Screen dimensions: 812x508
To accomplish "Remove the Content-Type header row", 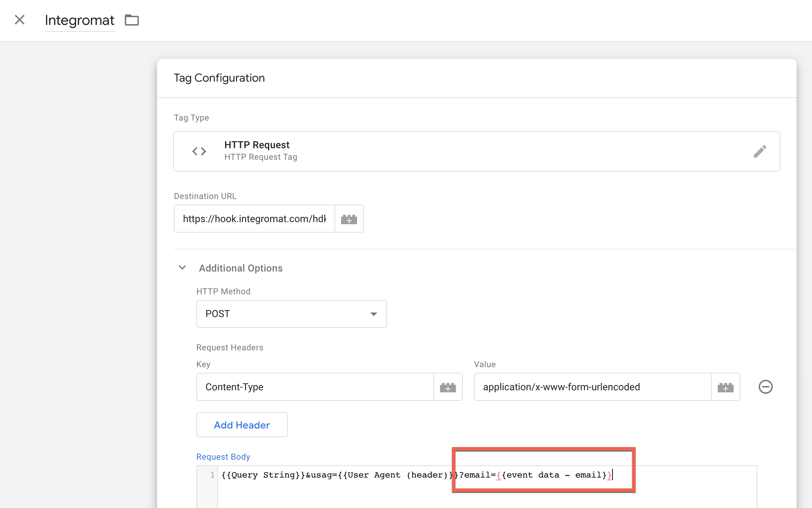I will click(765, 387).
